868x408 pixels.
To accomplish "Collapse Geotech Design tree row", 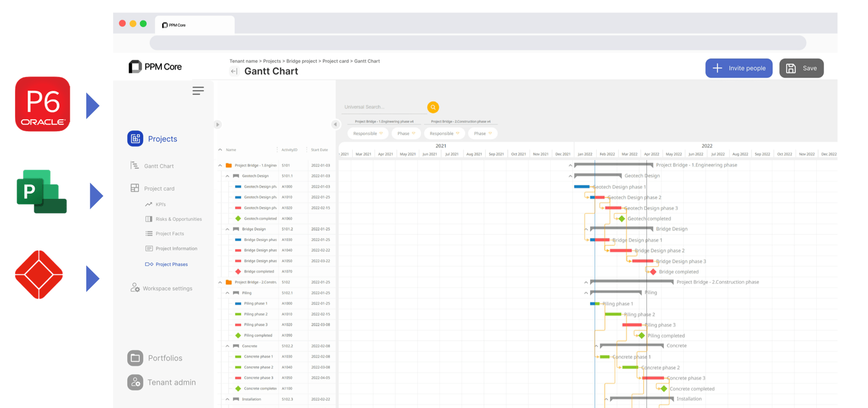I will (227, 176).
